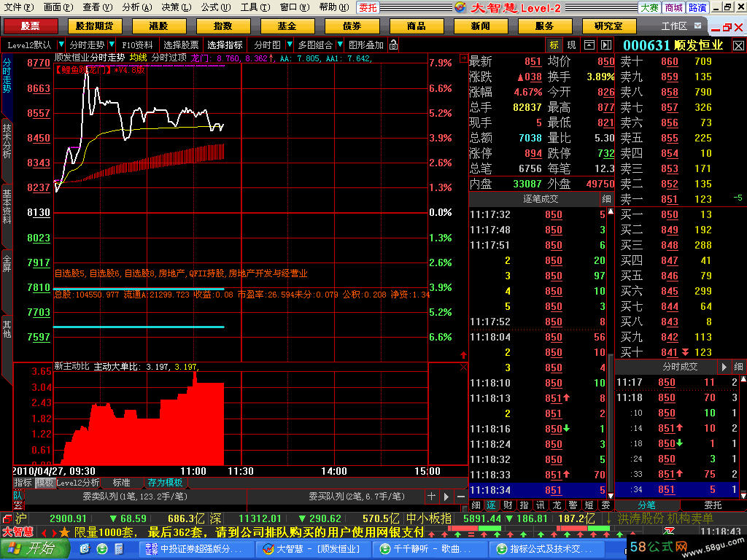Click the 存为模板 button
747x560 pixels.
point(165,483)
